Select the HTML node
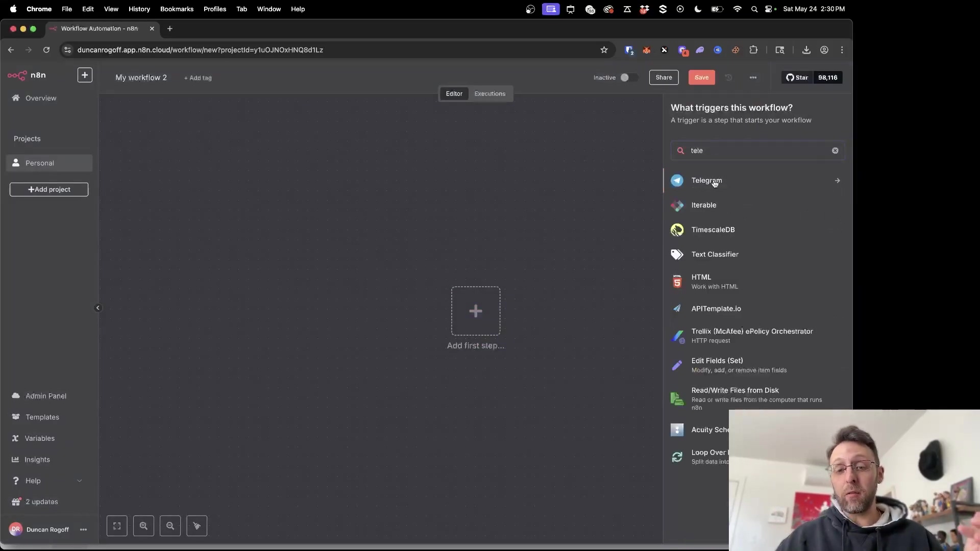This screenshot has height=551, width=980. 757,282
